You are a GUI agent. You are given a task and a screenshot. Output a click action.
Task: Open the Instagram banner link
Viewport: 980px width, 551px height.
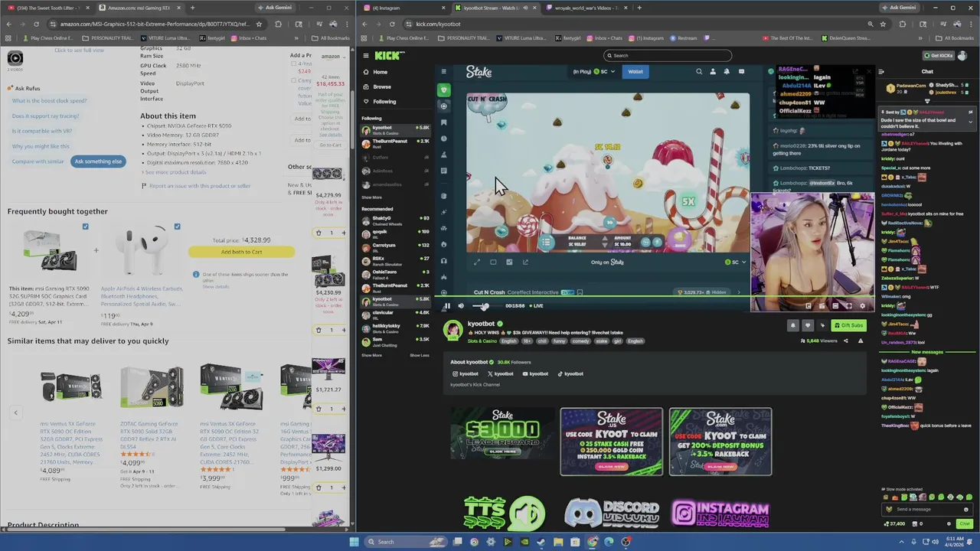click(x=720, y=513)
